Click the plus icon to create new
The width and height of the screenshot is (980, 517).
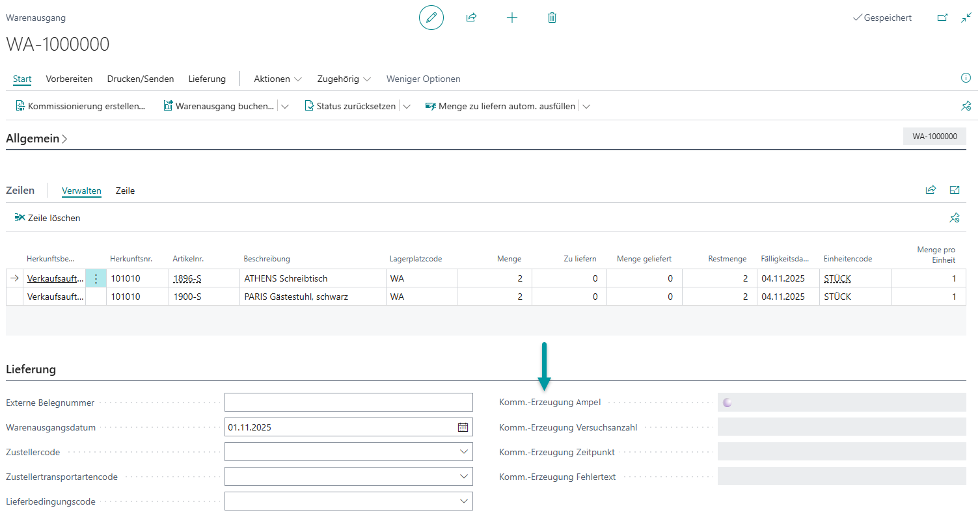click(x=512, y=18)
